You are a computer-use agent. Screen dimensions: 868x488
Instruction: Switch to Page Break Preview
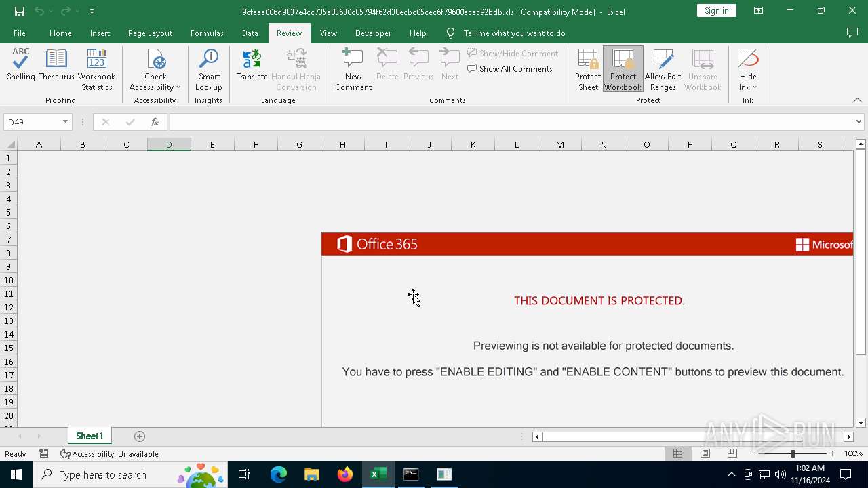click(x=732, y=453)
